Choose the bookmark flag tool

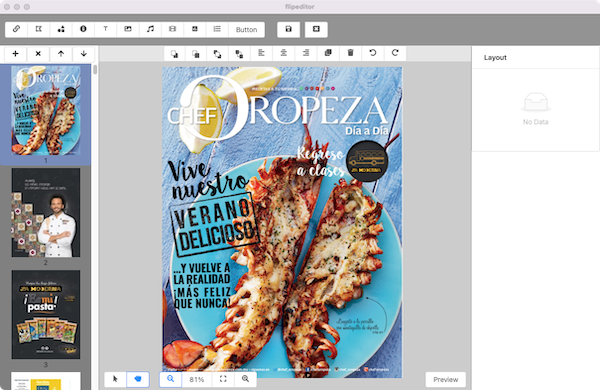click(39, 29)
